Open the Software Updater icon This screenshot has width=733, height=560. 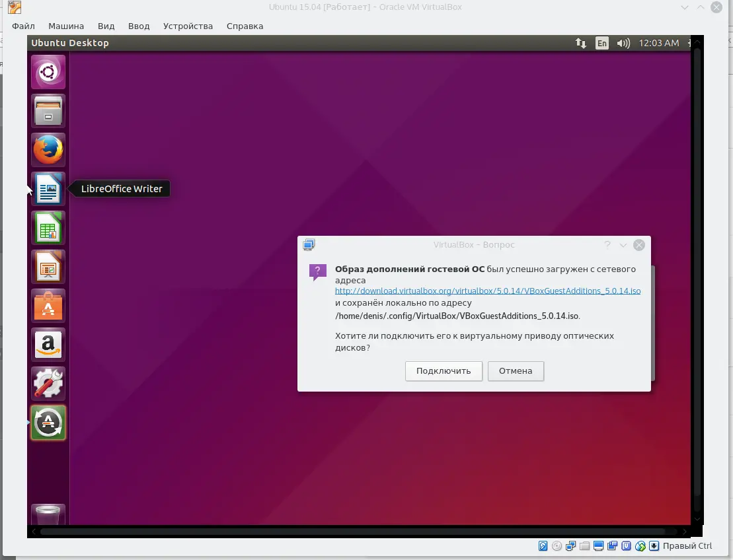[x=48, y=423]
